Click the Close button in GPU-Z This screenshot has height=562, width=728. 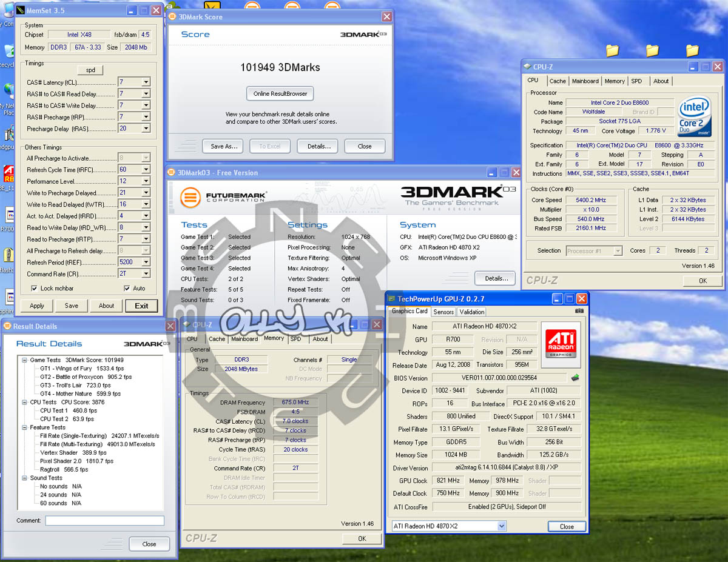tap(567, 526)
